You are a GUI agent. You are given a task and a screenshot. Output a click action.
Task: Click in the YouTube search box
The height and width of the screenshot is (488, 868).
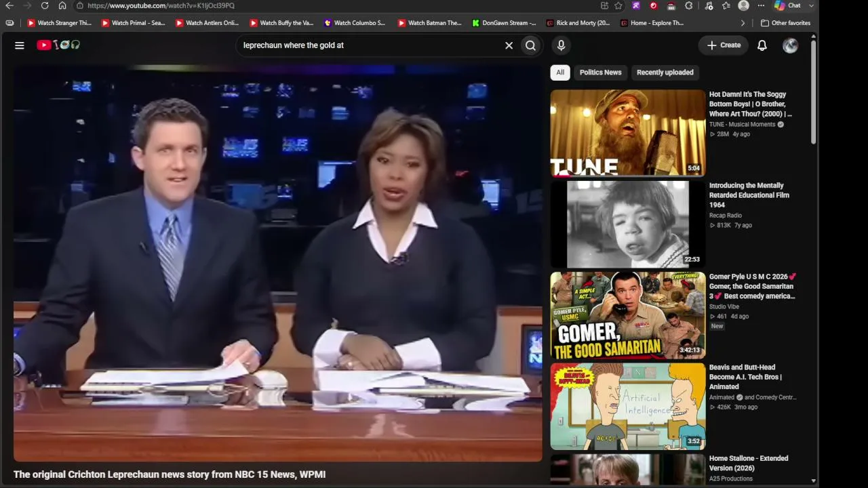coord(370,45)
